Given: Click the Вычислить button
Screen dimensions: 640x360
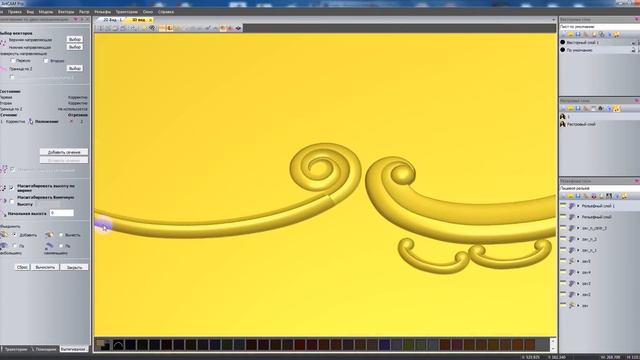Looking at the screenshot, I should point(45,267).
